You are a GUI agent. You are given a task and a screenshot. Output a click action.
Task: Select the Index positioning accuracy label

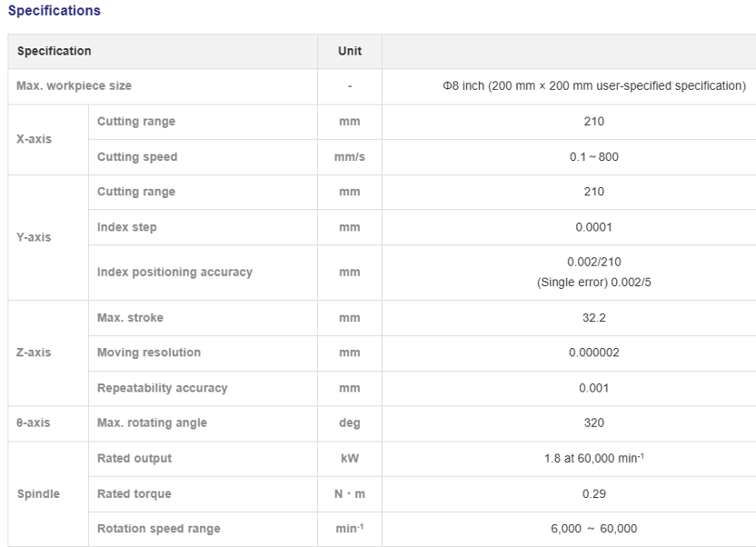tap(174, 272)
